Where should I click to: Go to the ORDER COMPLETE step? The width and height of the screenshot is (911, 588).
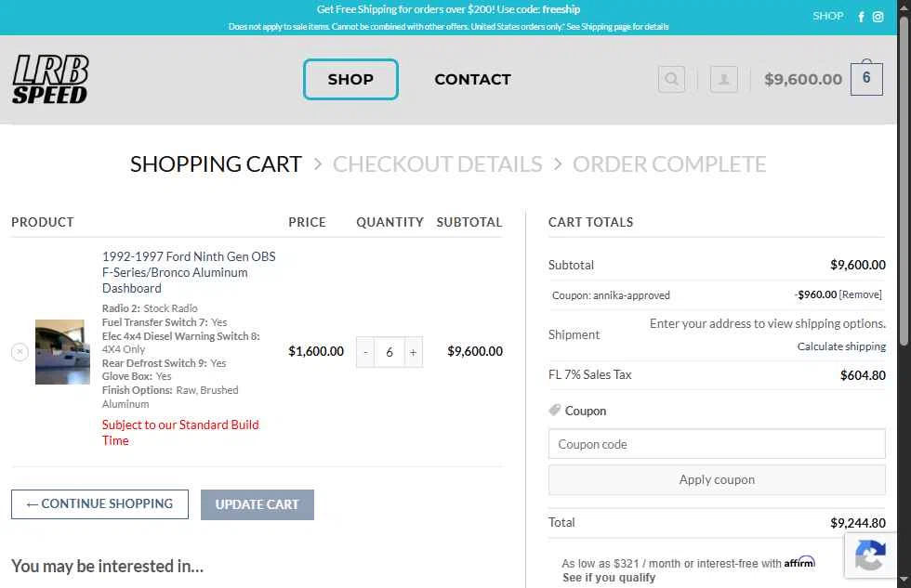point(669,164)
